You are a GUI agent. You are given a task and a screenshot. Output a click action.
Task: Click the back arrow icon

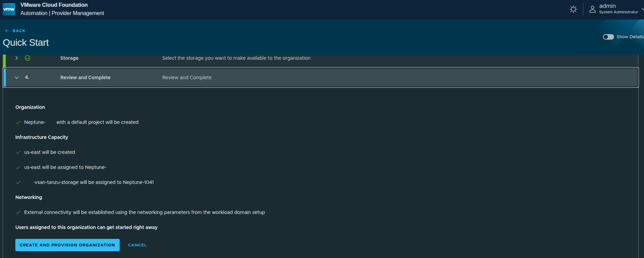pyautogui.click(x=7, y=31)
